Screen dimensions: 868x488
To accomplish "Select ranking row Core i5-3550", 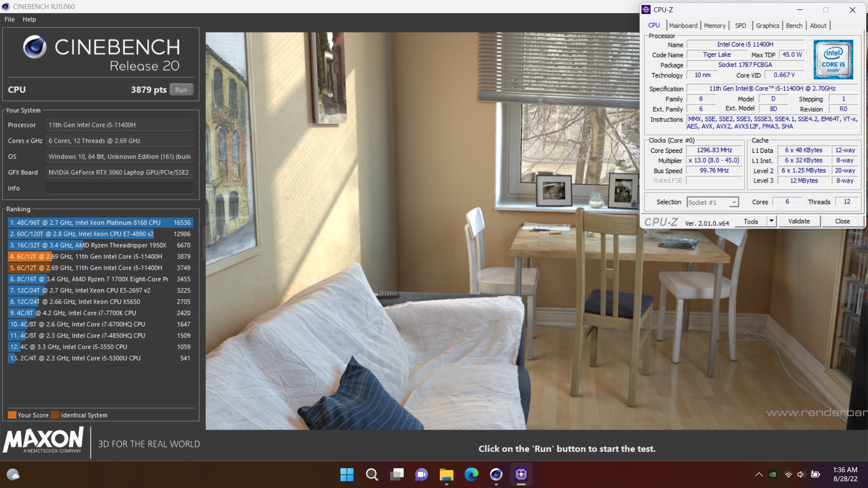I will coord(100,347).
